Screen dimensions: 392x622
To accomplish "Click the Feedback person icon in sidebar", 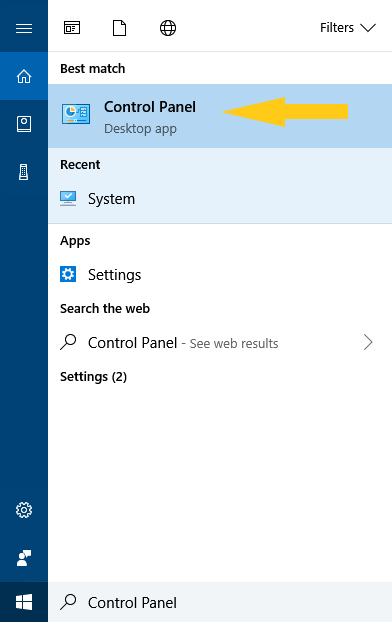I will (24, 558).
